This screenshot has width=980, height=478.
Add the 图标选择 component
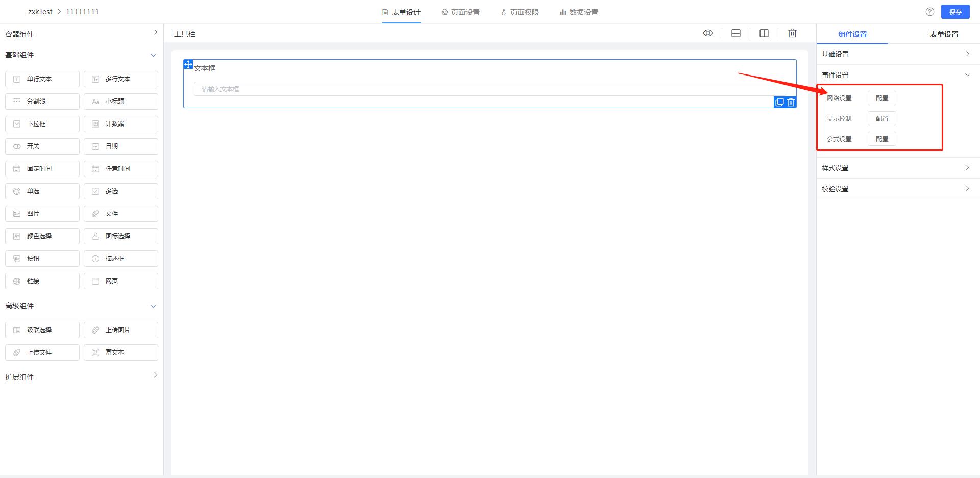pos(121,236)
